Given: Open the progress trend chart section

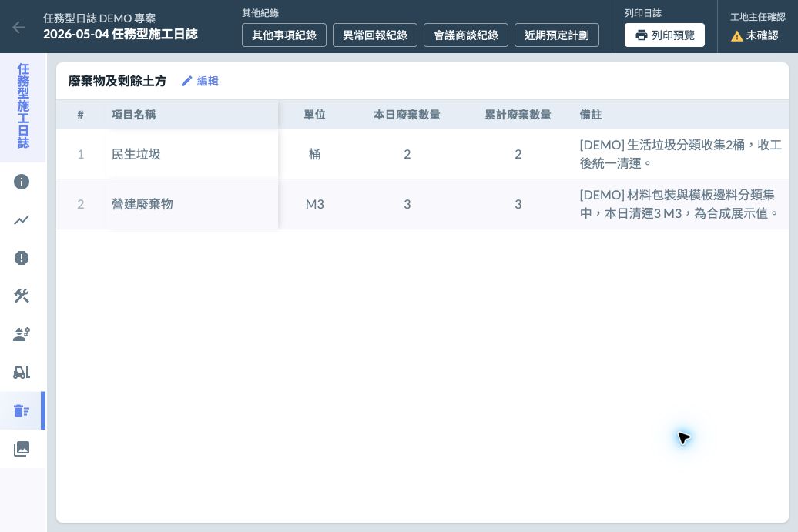Looking at the screenshot, I should click(x=22, y=219).
